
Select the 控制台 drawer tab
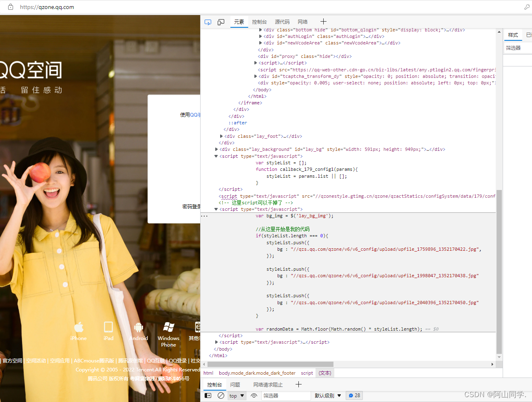214,385
